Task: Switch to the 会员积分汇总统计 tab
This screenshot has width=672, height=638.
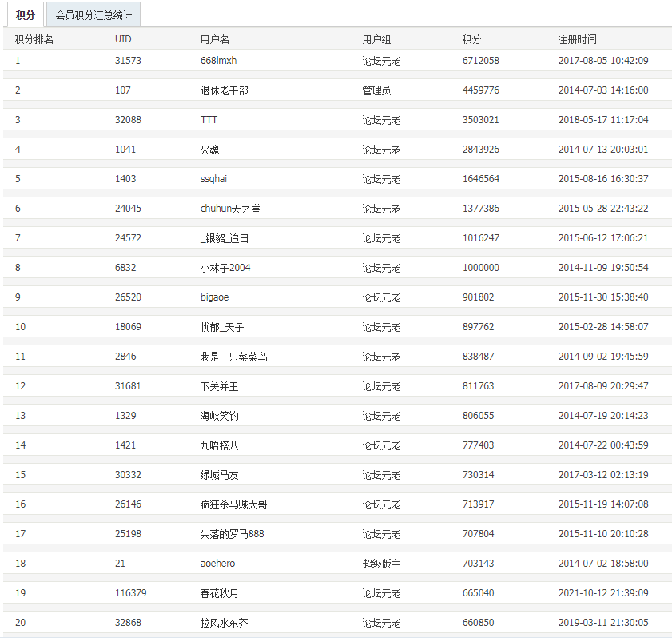Action: click(94, 14)
